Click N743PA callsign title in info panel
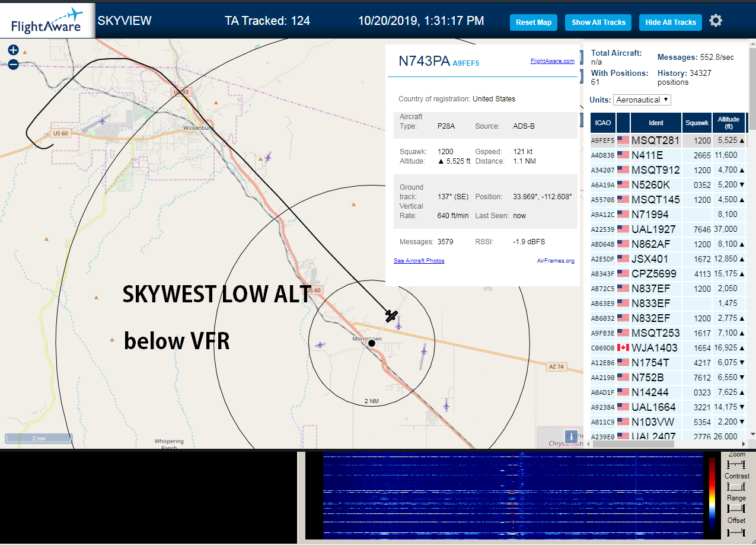Image resolution: width=756 pixels, height=546 pixels. click(424, 61)
